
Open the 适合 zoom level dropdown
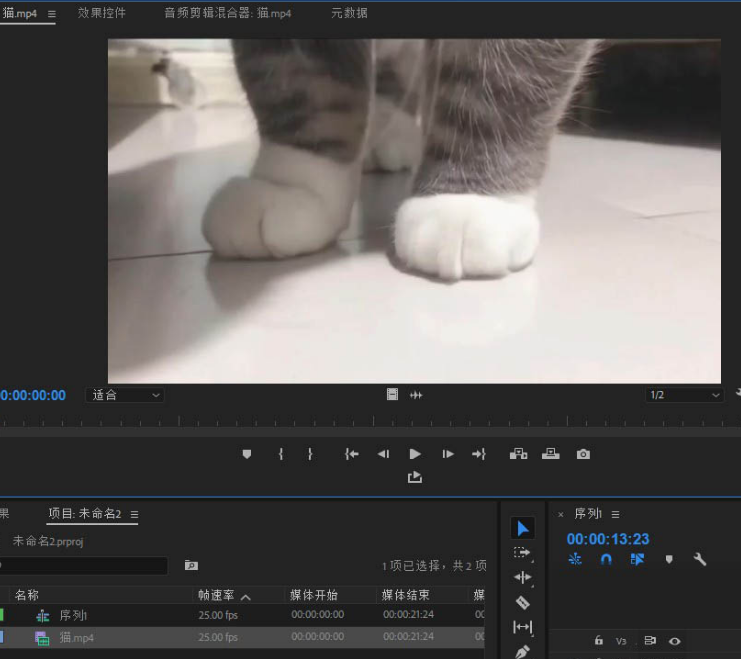coord(125,395)
